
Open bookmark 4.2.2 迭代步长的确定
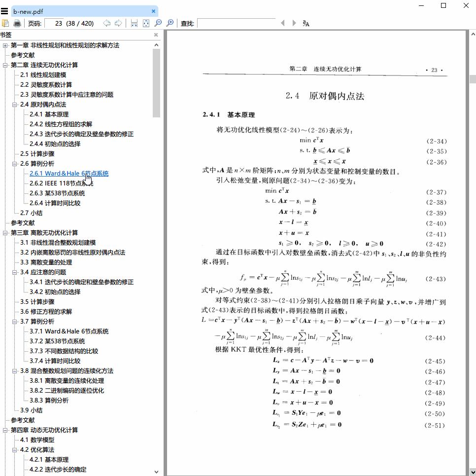(x=58, y=469)
